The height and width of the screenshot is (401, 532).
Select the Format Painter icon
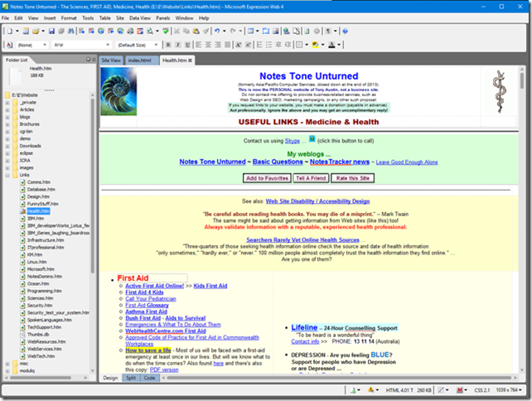click(206, 31)
